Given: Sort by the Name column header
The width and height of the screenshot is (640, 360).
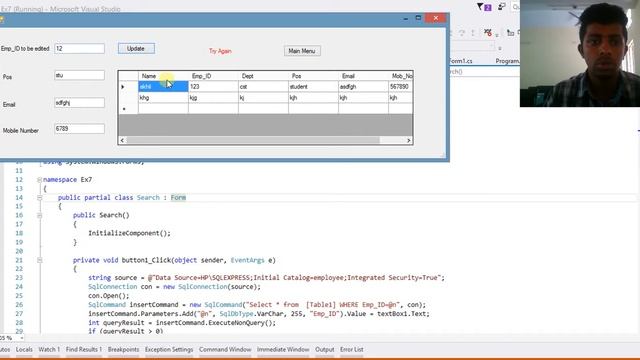Looking at the screenshot, I should pyautogui.click(x=163, y=76).
